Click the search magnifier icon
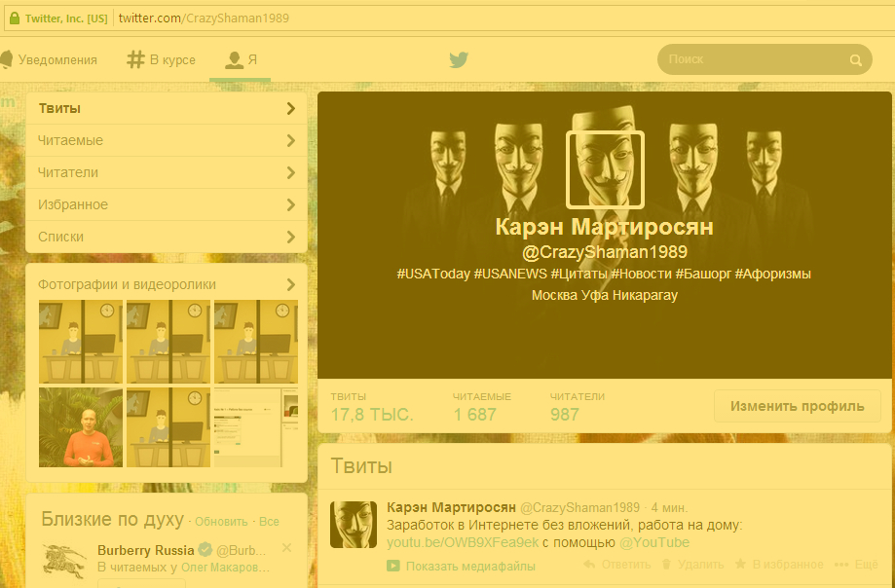 [855, 60]
